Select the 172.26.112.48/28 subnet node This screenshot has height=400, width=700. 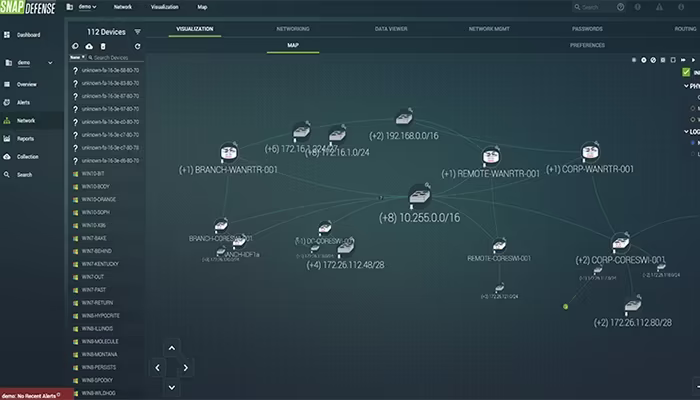[346, 246]
